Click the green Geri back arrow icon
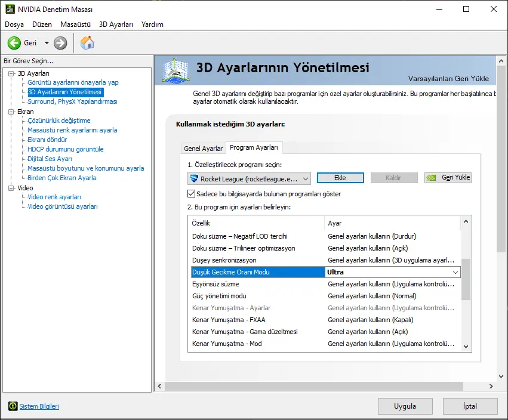Image resolution: width=508 pixels, height=420 pixels. [14, 43]
